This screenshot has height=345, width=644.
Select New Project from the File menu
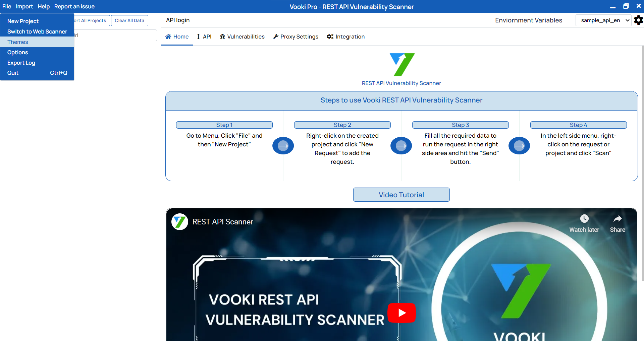(37, 21)
